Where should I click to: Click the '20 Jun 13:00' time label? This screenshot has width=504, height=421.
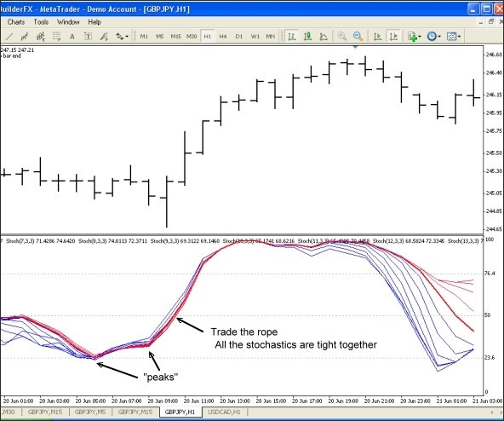[235, 401]
